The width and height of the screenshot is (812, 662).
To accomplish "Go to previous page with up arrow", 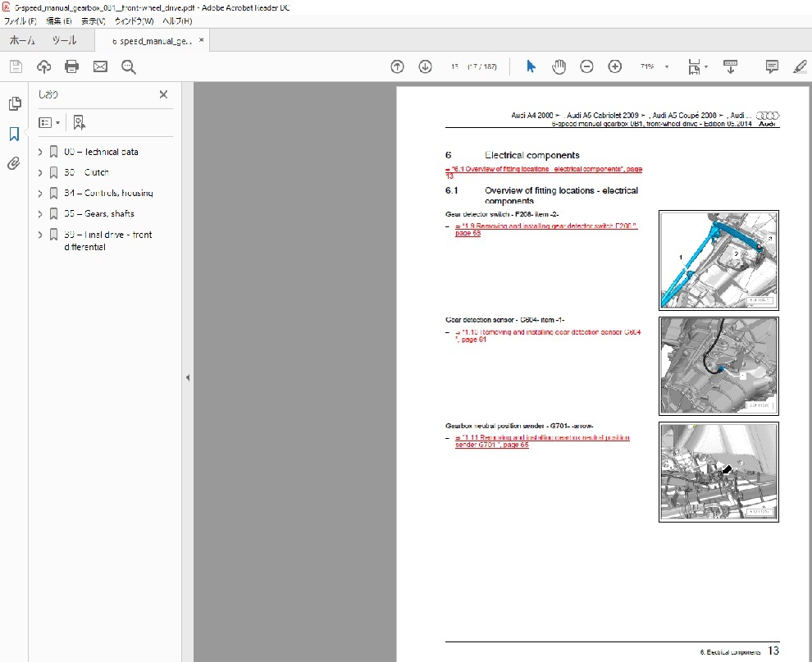I will [397, 67].
